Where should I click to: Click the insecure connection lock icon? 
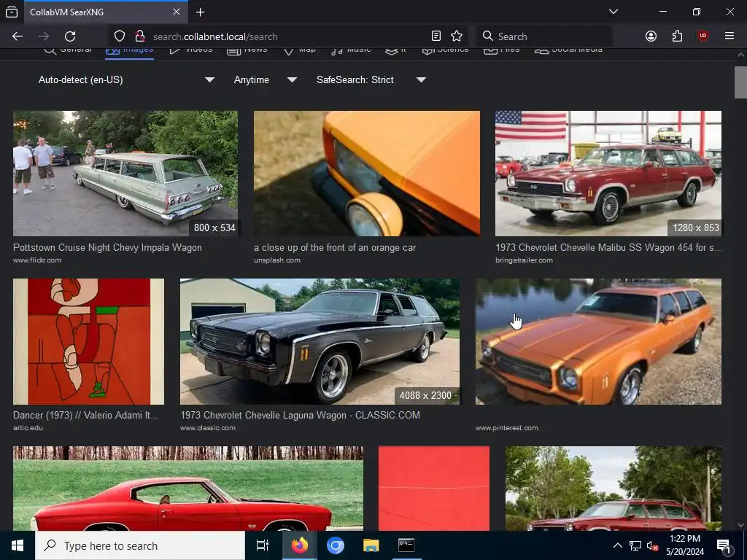[x=139, y=36]
